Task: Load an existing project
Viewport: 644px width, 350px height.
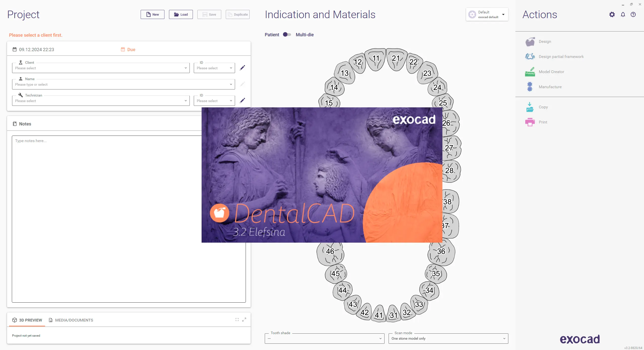Action: pyautogui.click(x=181, y=14)
